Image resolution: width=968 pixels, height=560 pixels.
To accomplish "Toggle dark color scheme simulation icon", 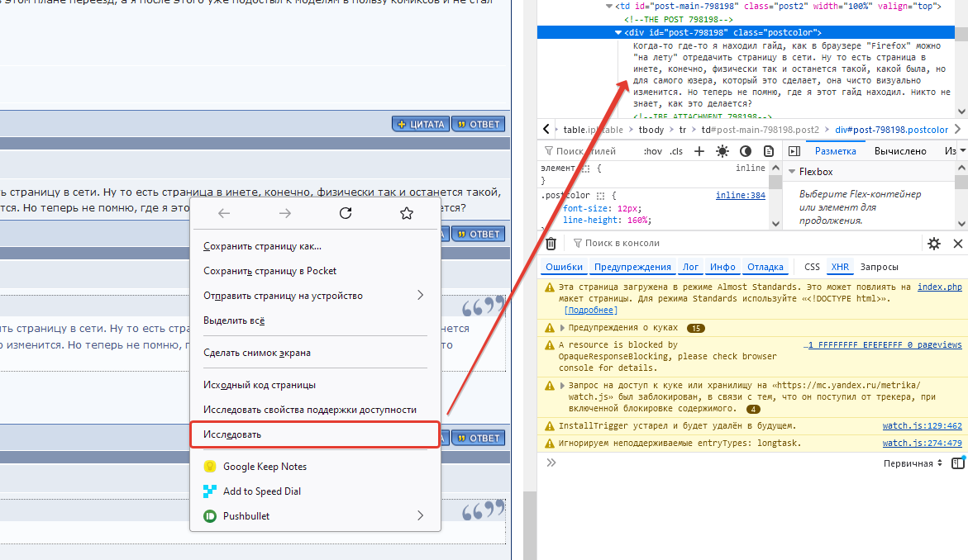I will point(746,151).
